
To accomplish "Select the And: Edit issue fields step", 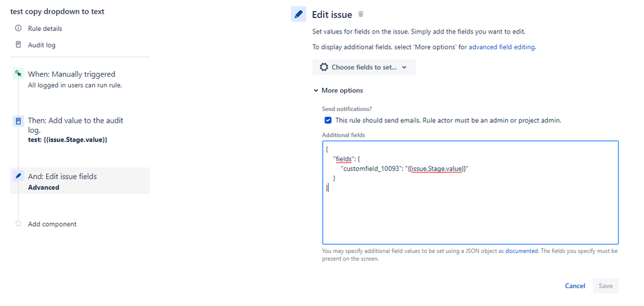I will click(x=80, y=181).
